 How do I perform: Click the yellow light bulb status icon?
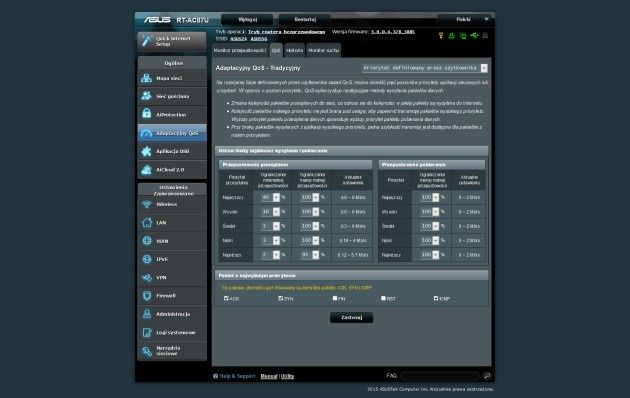pyautogui.click(x=441, y=36)
